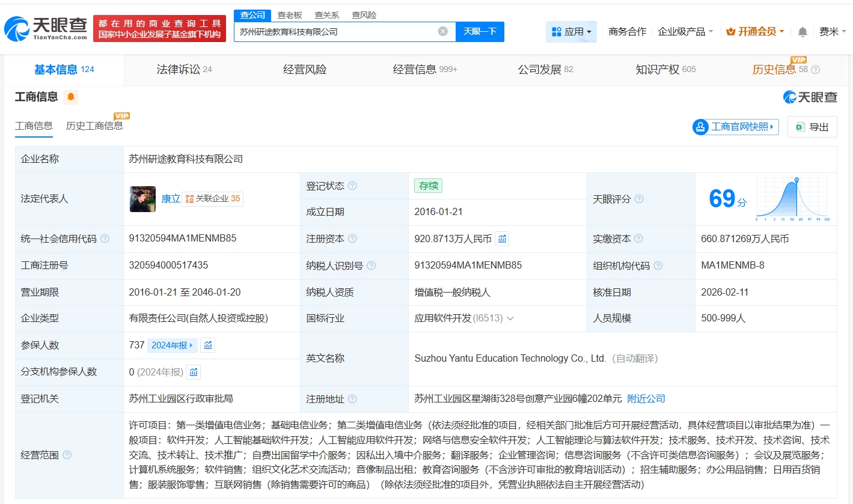The image size is (853, 504).
Task: Open the help icon beside 注册地址
Action: (x=352, y=399)
